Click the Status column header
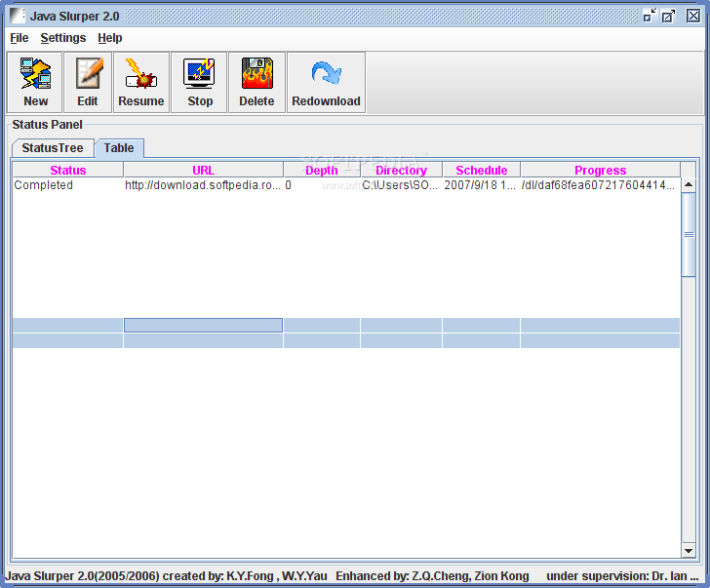The height and width of the screenshot is (588, 710). point(68,171)
